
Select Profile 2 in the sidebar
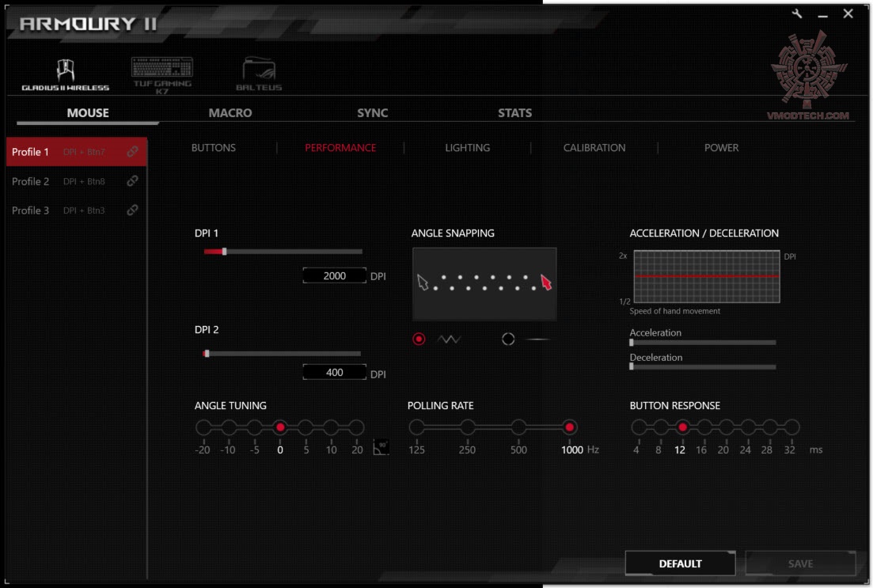point(77,181)
